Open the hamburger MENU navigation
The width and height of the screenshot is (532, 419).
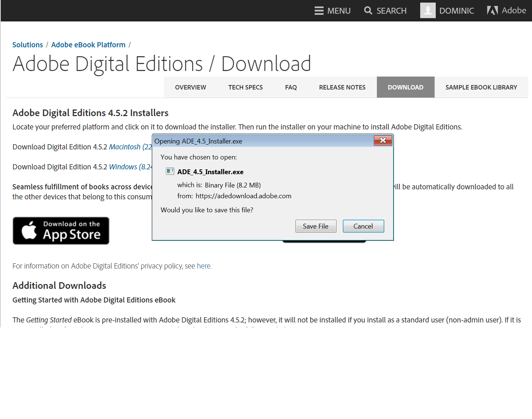332,10
